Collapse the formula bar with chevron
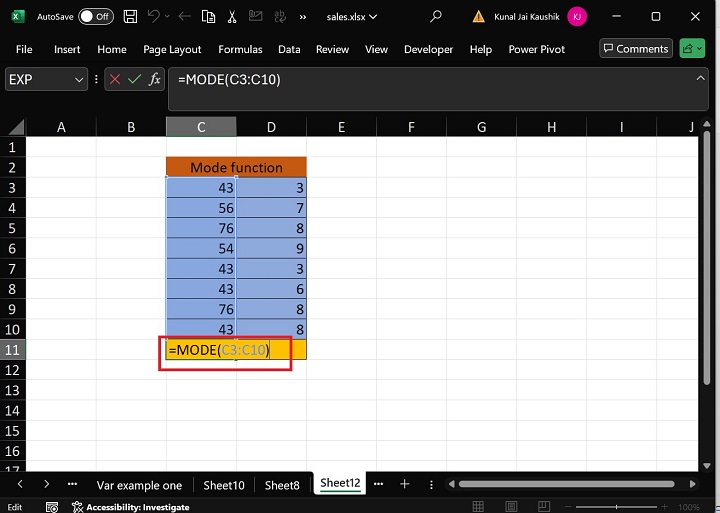 coord(700,79)
